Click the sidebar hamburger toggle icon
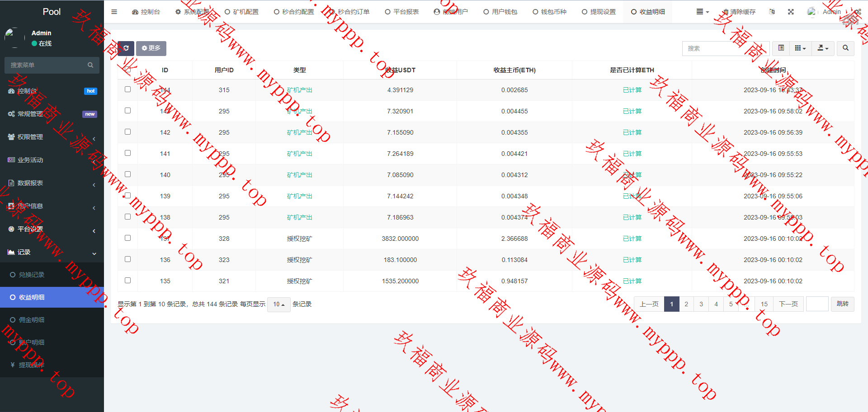This screenshot has width=868, height=412. 114,12
